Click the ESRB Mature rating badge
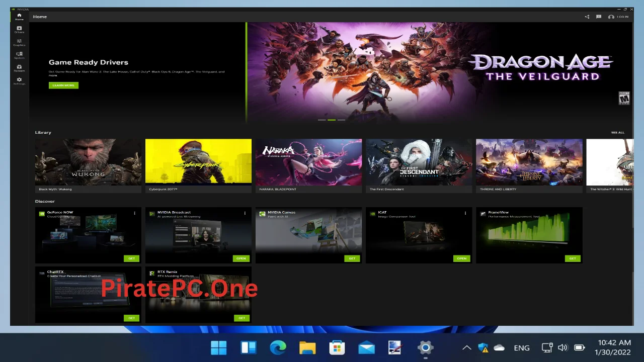This screenshot has width=644, height=362. point(624,98)
